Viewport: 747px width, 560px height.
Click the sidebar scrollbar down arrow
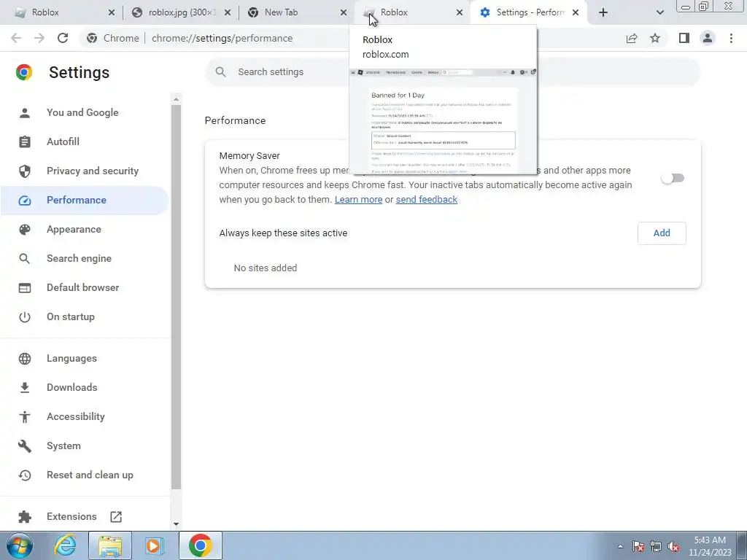[177, 524]
